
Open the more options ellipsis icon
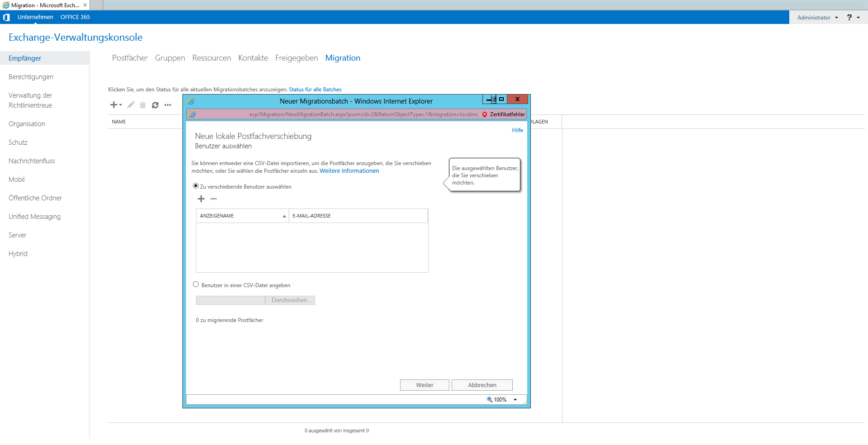click(x=168, y=105)
